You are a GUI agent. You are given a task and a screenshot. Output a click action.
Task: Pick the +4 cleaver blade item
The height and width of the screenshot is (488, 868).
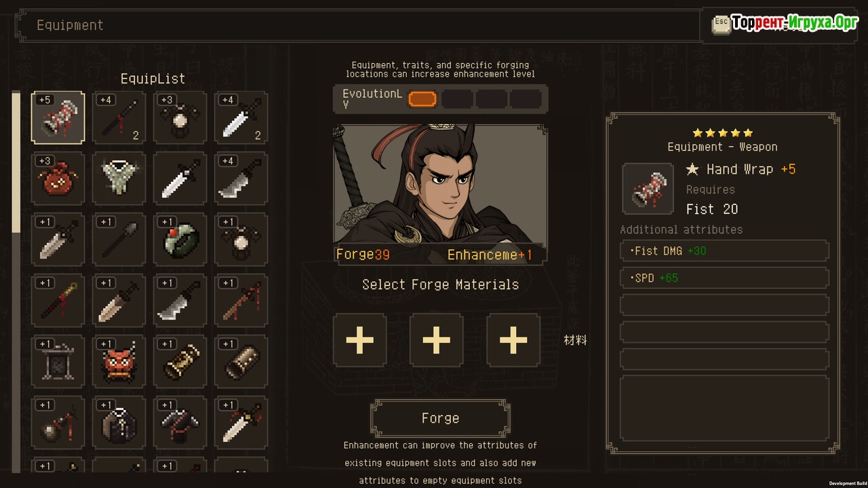[x=241, y=179]
